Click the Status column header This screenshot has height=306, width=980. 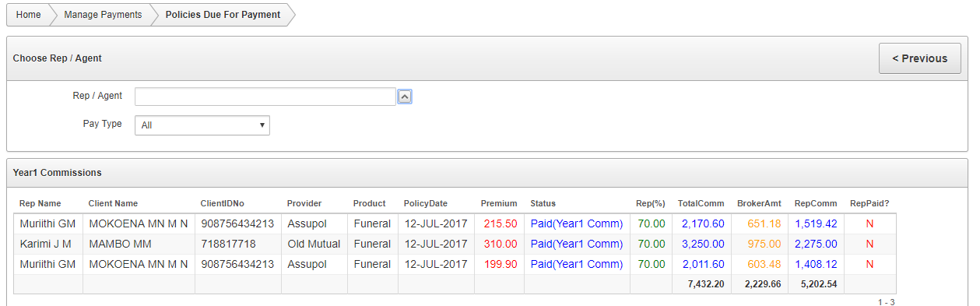point(543,203)
